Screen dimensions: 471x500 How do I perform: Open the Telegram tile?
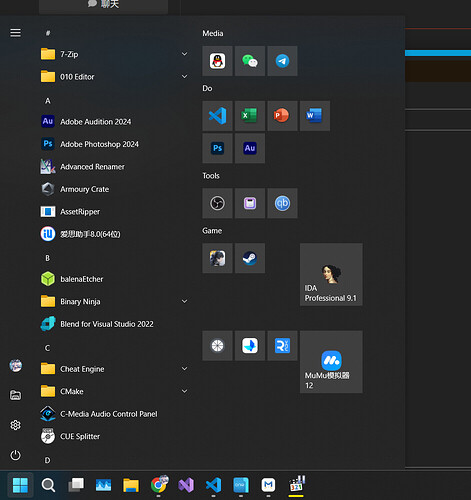tap(282, 61)
